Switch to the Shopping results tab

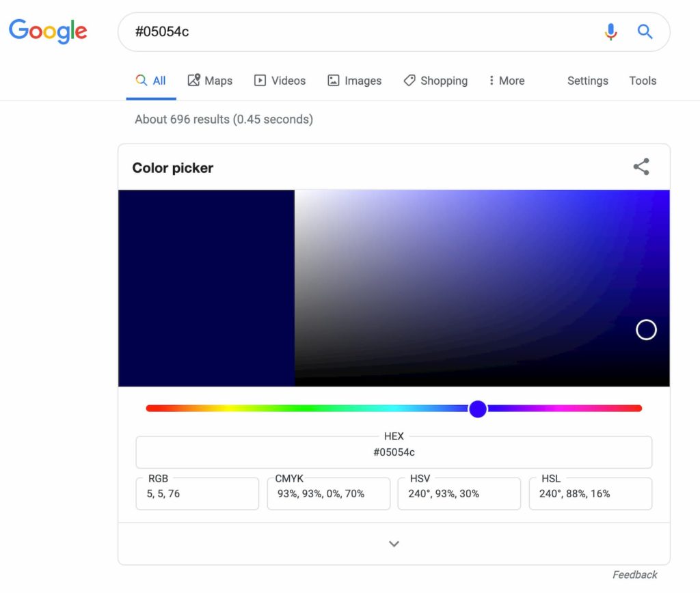tap(435, 80)
